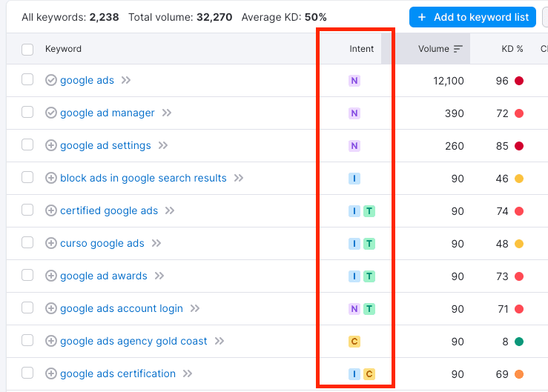Tick checkbox for google ads account login

27,308
